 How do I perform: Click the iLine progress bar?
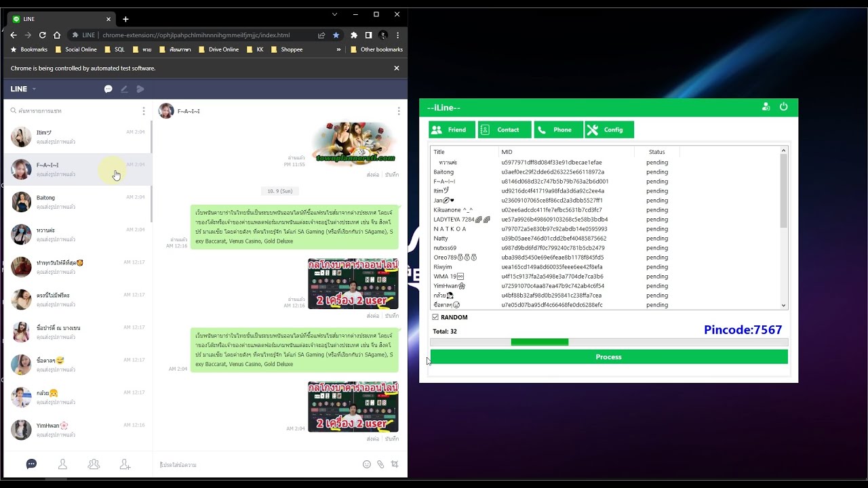[609, 342]
